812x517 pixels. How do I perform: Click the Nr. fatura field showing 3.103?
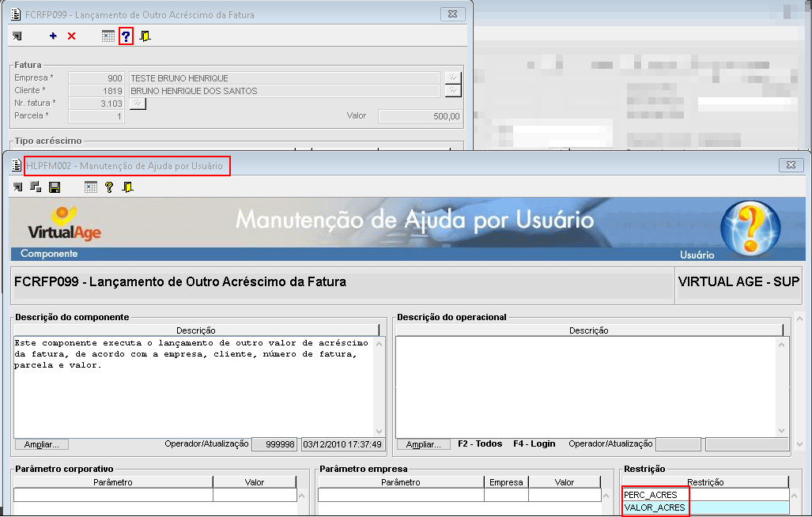pyautogui.click(x=96, y=104)
